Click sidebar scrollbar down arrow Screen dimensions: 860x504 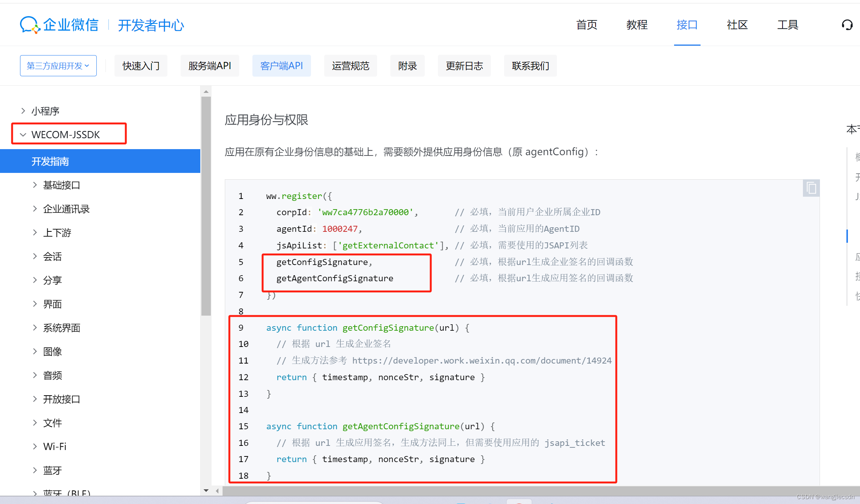pos(206,490)
